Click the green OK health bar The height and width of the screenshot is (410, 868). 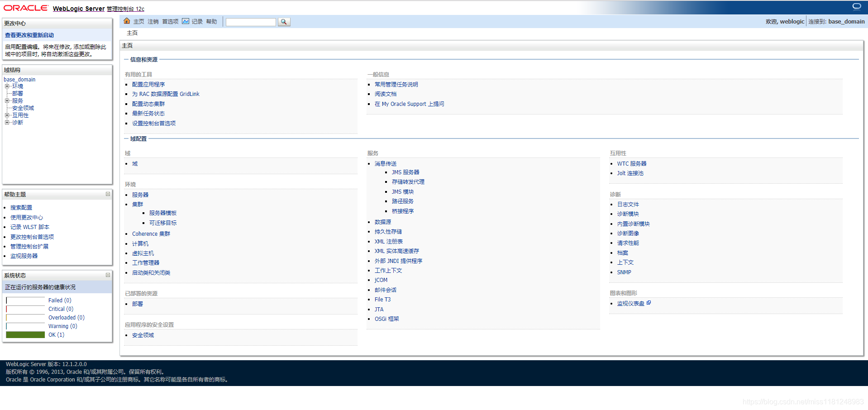(x=25, y=335)
